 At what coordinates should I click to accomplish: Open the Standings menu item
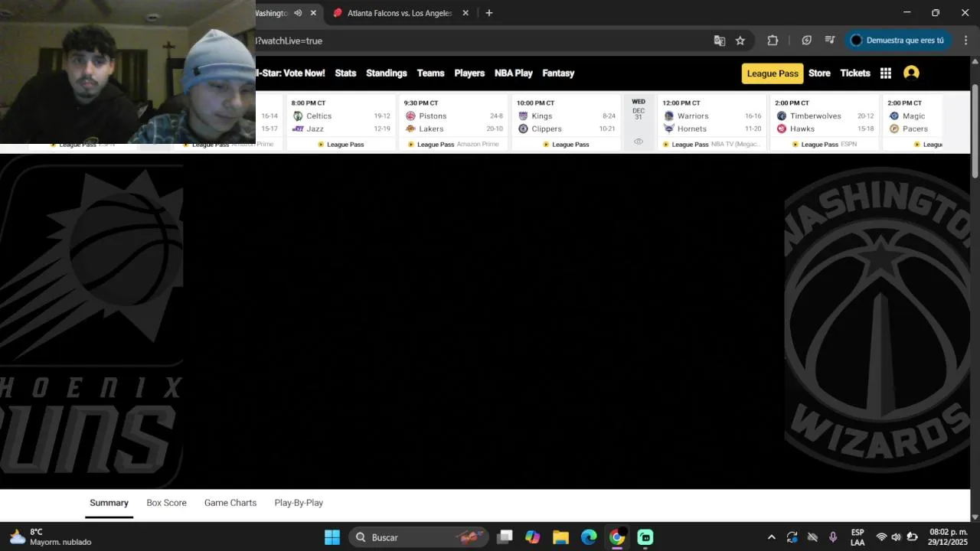387,73
